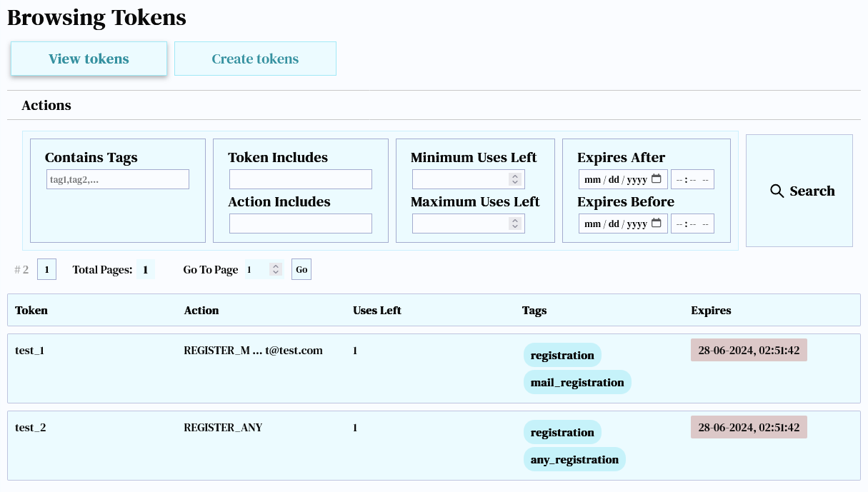The height and width of the screenshot is (492, 868).
Task: Click registration tag in test_1 row
Action: click(562, 355)
